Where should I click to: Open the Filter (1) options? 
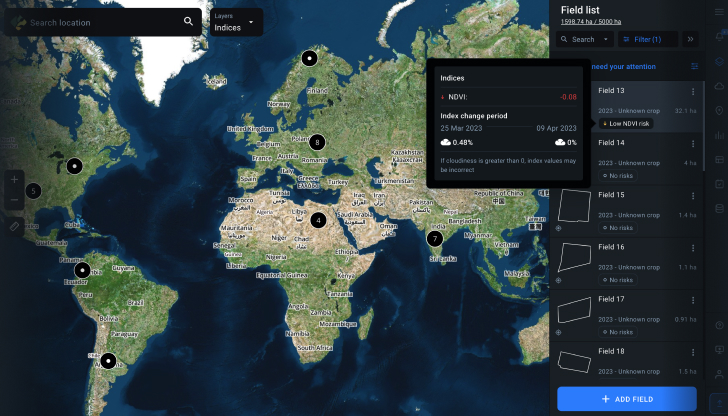click(x=648, y=39)
